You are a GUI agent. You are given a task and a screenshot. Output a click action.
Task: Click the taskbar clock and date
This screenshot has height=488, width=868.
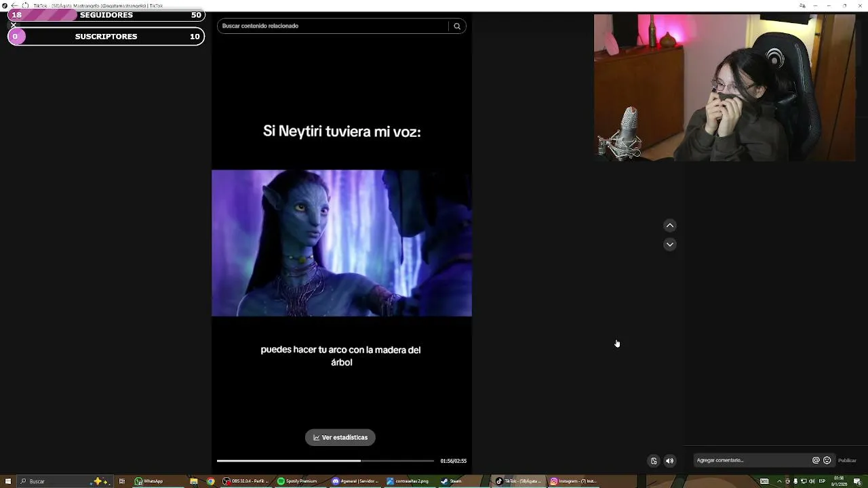tap(840, 481)
